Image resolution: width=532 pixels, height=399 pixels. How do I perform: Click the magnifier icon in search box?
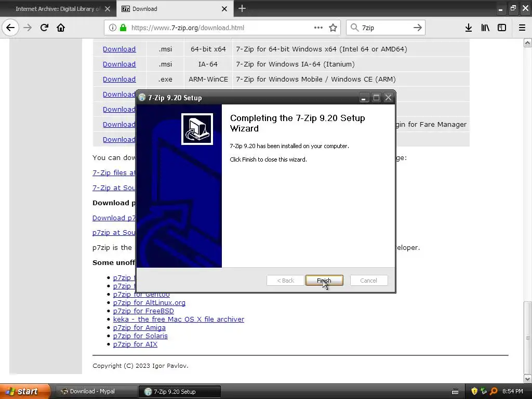pos(354,28)
